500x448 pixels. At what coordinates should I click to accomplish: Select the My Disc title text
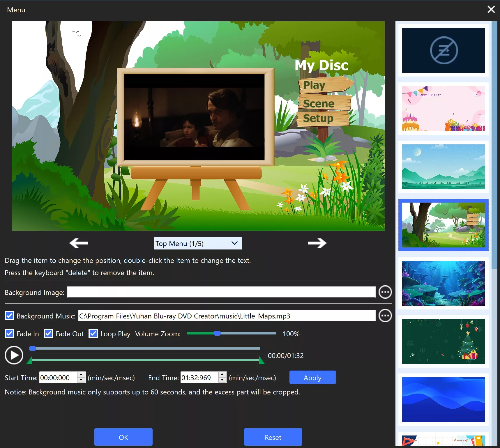click(321, 65)
